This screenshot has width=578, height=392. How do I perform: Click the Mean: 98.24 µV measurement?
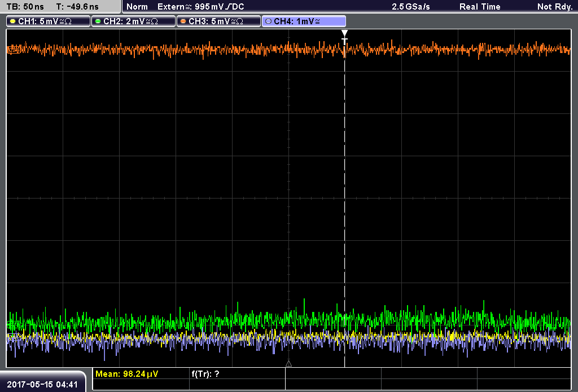(127, 374)
